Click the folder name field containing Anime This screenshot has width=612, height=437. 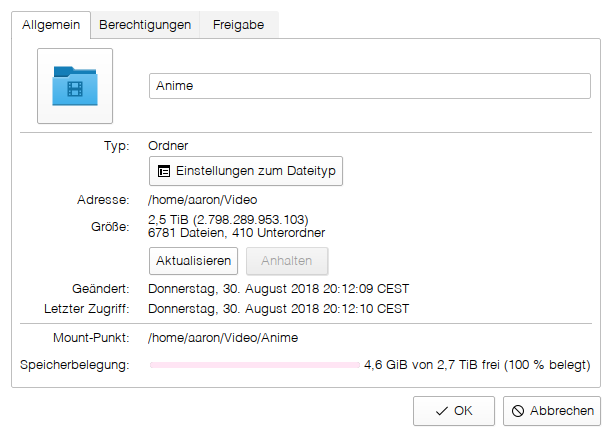(370, 86)
